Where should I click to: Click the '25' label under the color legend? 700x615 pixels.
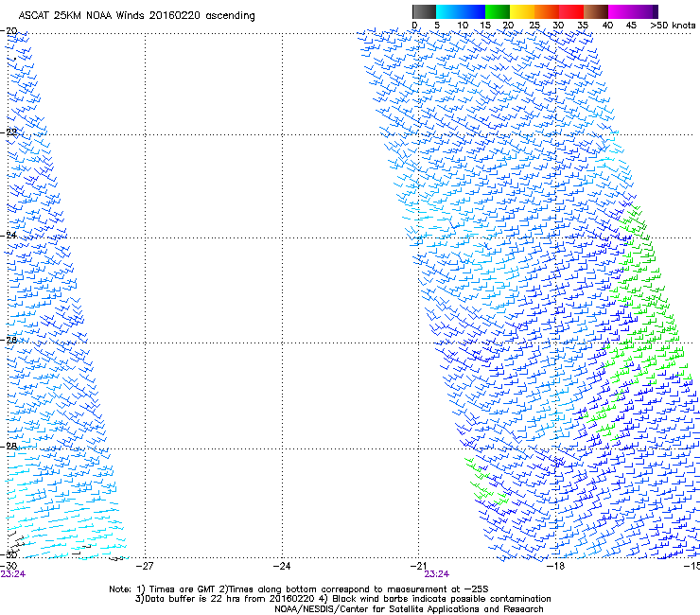[534, 25]
